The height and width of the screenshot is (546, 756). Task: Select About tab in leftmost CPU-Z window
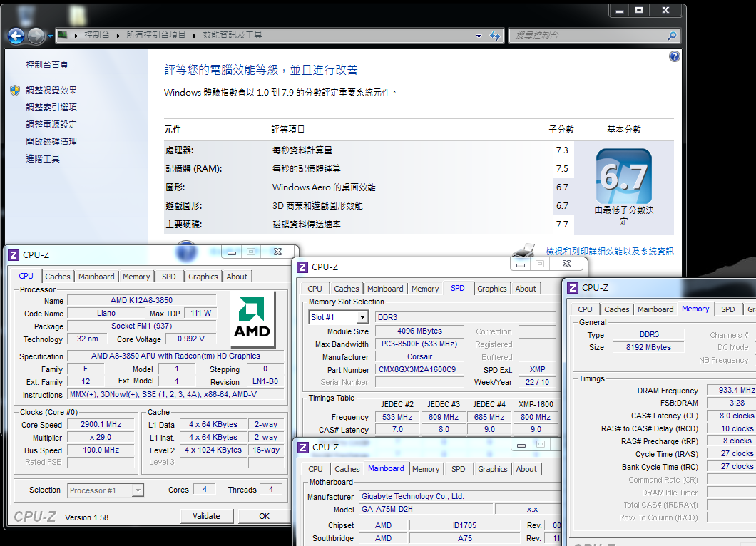[x=237, y=277]
